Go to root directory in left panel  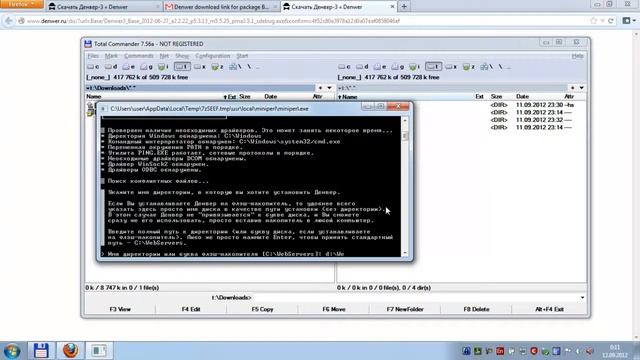tap(249, 67)
